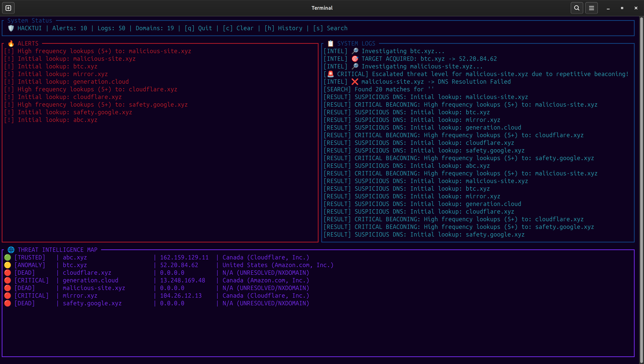Click the Domains: 19 counter
This screenshot has height=364, width=644.
(155, 28)
